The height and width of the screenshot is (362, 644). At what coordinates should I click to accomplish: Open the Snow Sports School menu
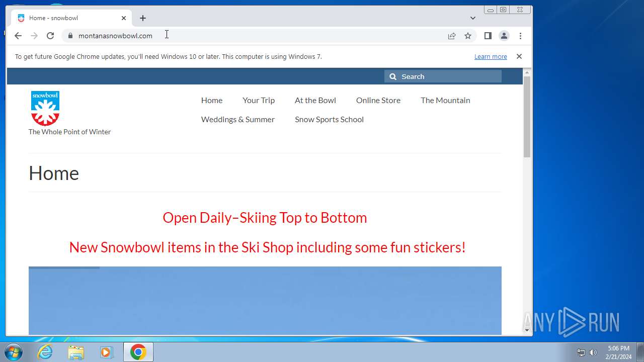(x=329, y=119)
